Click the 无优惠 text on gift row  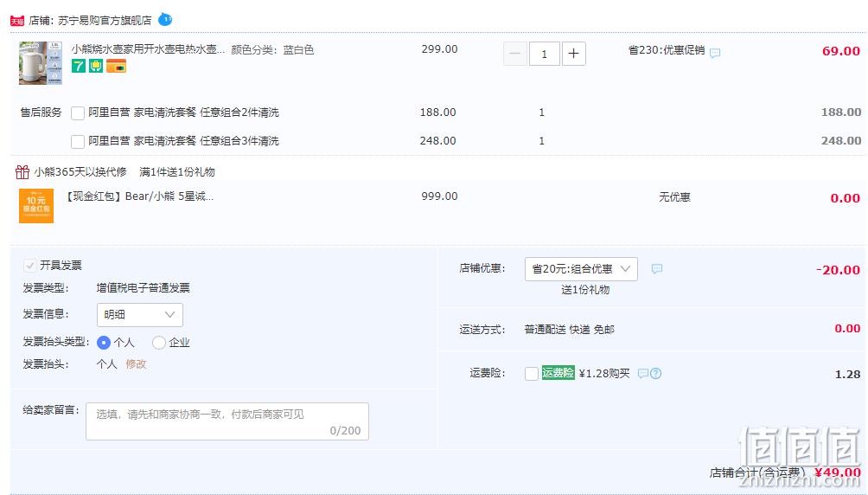tap(674, 197)
